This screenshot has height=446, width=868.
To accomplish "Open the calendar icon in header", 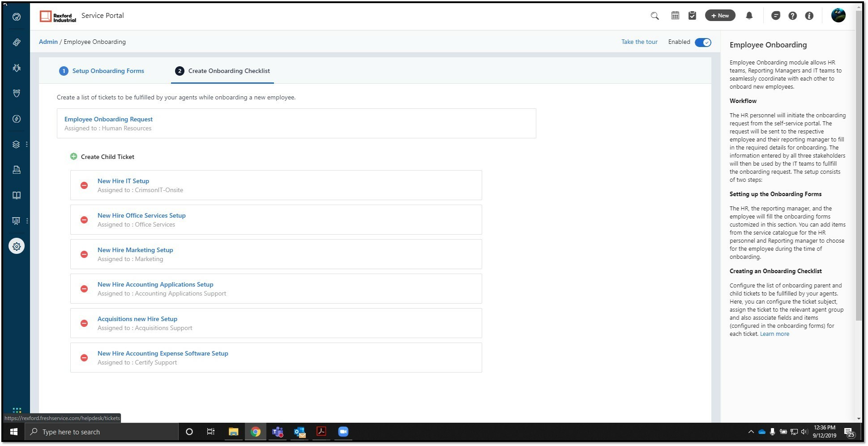I will [675, 16].
